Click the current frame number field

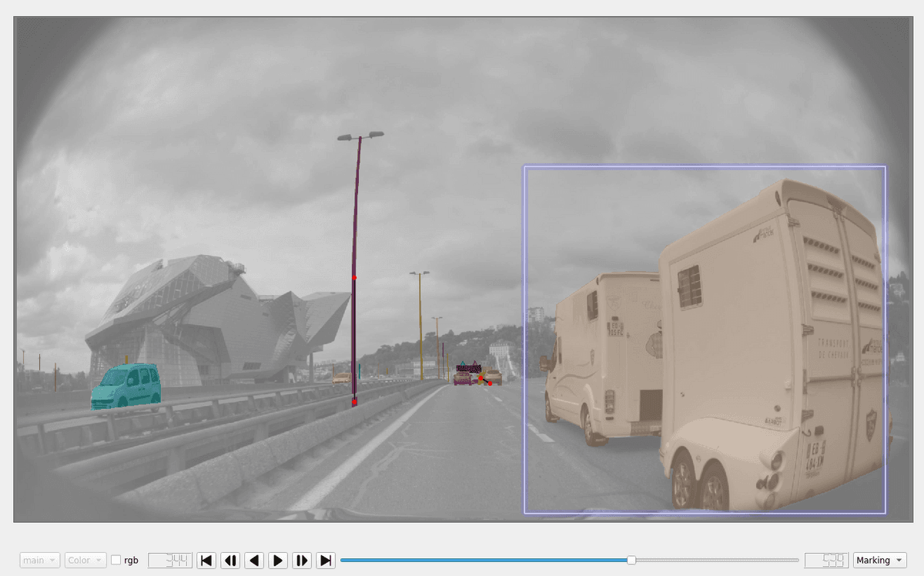point(170,561)
